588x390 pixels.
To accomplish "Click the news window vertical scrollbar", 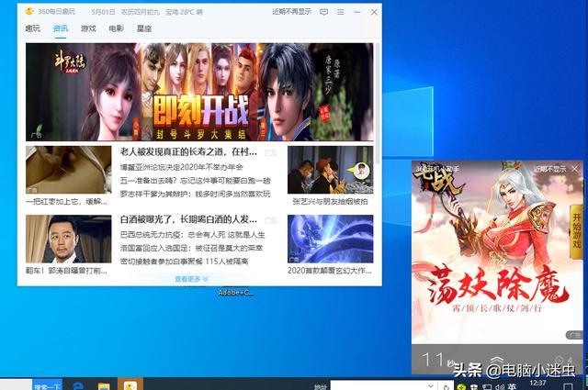I will (378, 104).
